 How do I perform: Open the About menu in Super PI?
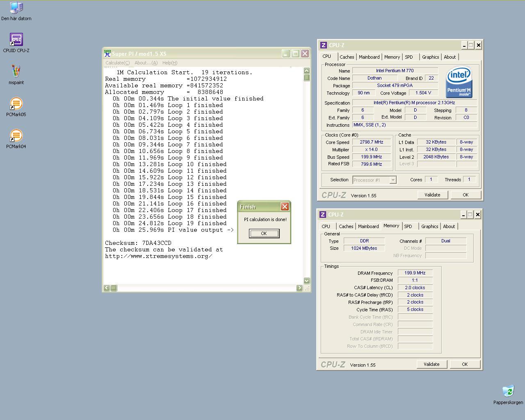click(146, 63)
